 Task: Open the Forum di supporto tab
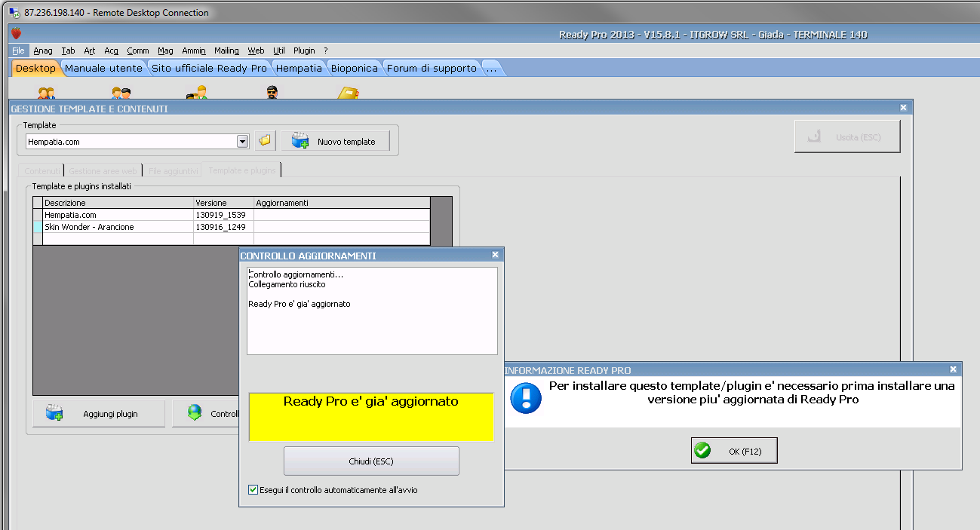(x=432, y=68)
